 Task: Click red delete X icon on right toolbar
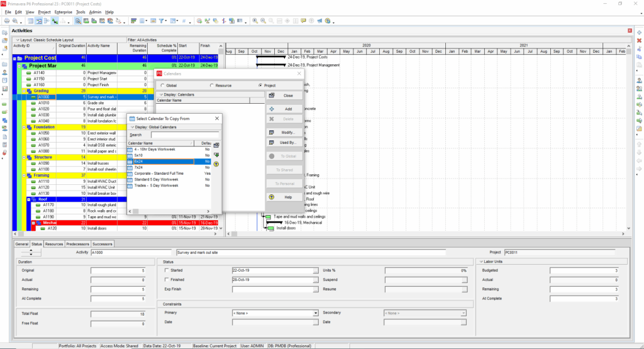click(639, 41)
